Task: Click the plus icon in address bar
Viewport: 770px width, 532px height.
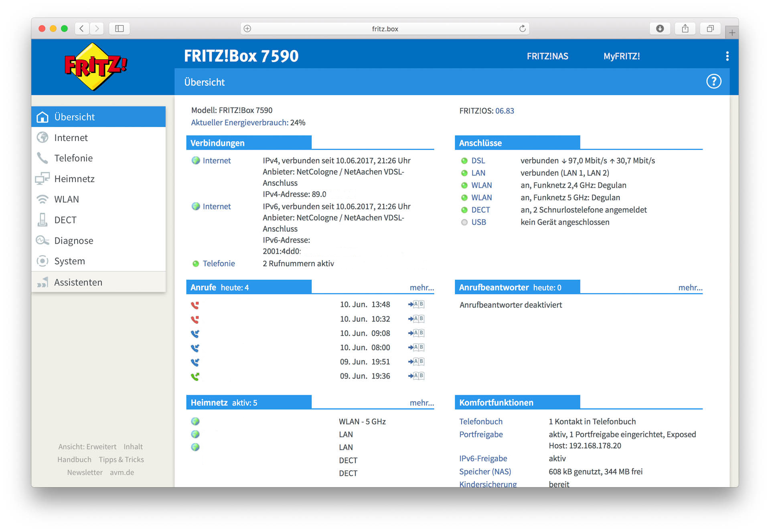Action: (x=247, y=28)
